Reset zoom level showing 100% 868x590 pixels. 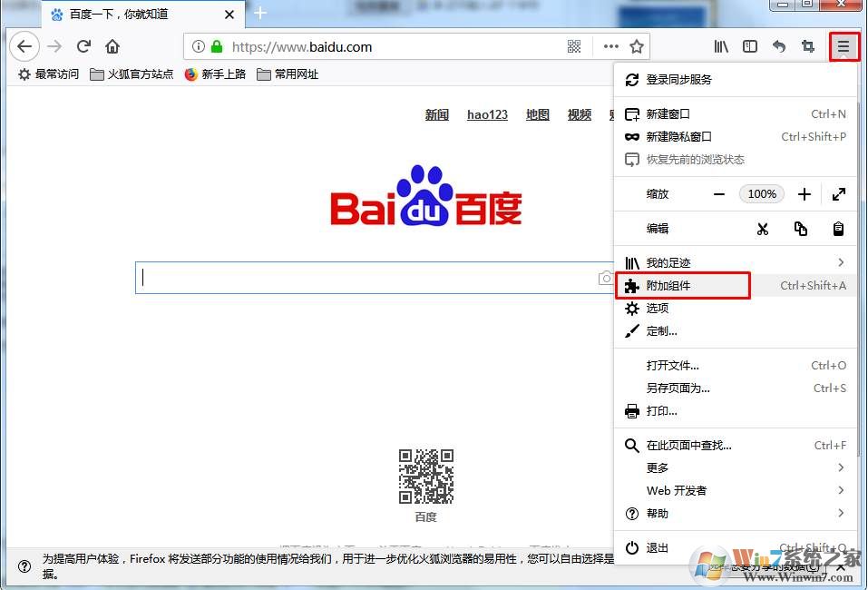click(x=762, y=194)
